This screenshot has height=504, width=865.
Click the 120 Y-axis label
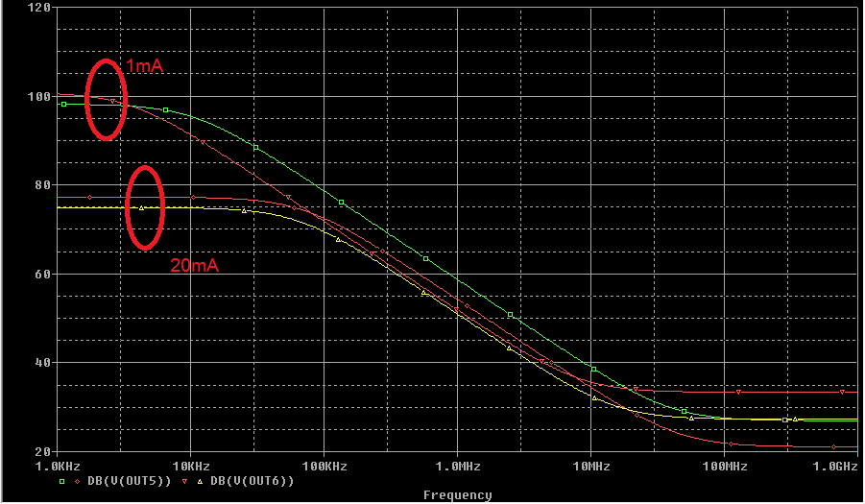click(x=39, y=8)
